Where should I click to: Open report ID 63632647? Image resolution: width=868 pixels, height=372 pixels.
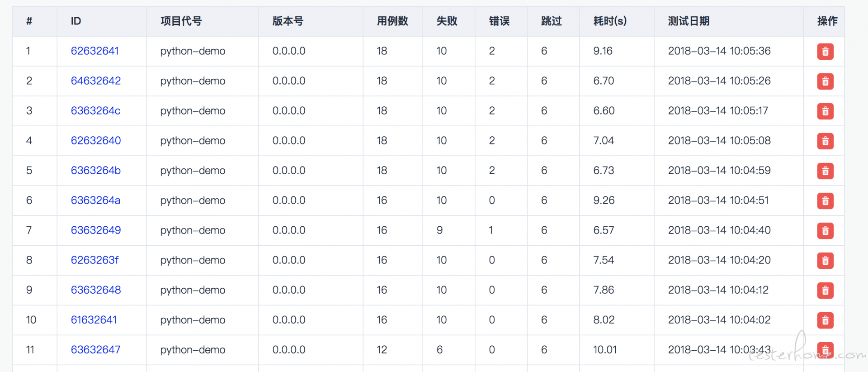click(x=96, y=350)
